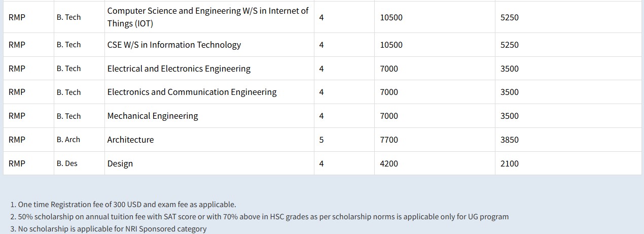Select 'CSE W/S in Information Technology' program text
This screenshot has width=644, height=234.
pos(174,45)
